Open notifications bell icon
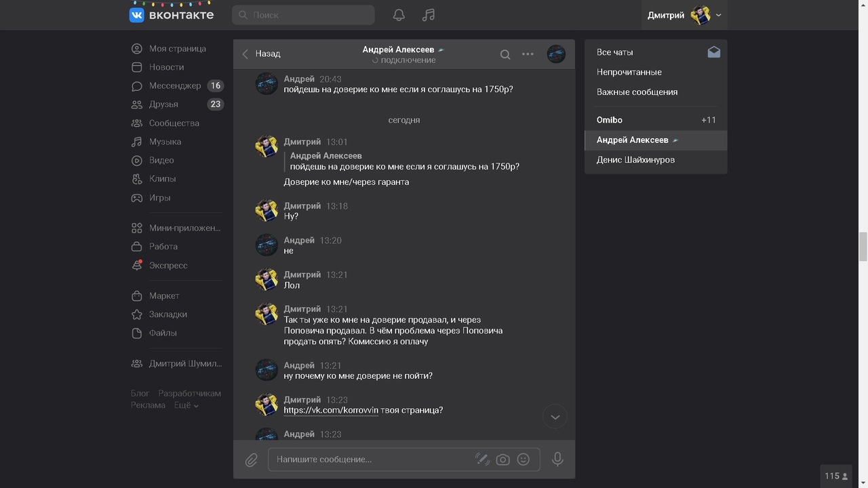This screenshot has width=868, height=488. [399, 15]
